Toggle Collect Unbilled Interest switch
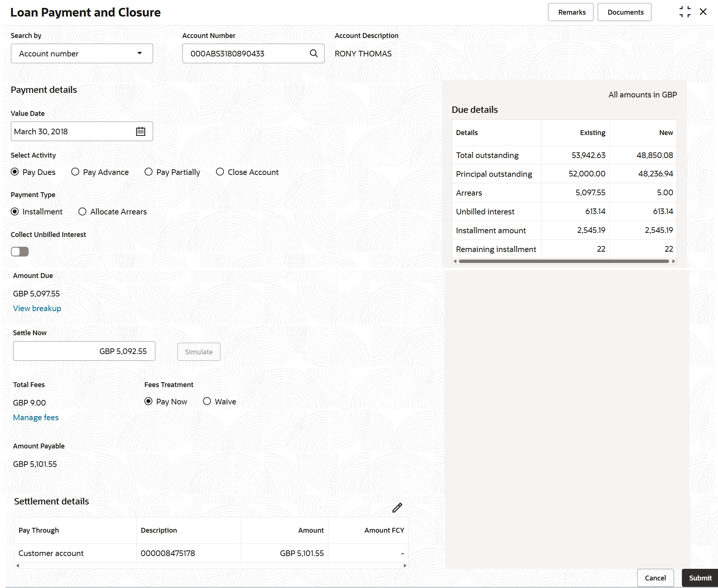718x588 pixels. (20, 252)
